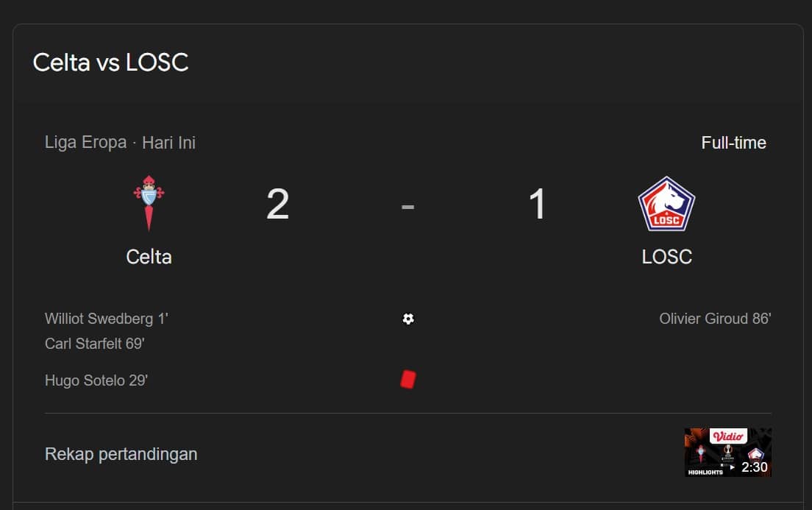Click the Celta club crest

(149, 203)
